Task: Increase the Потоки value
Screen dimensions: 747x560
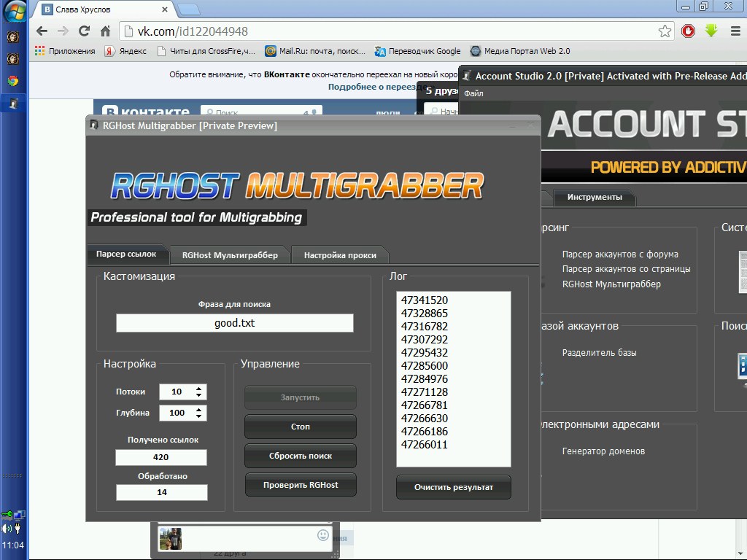Action: pos(198,388)
